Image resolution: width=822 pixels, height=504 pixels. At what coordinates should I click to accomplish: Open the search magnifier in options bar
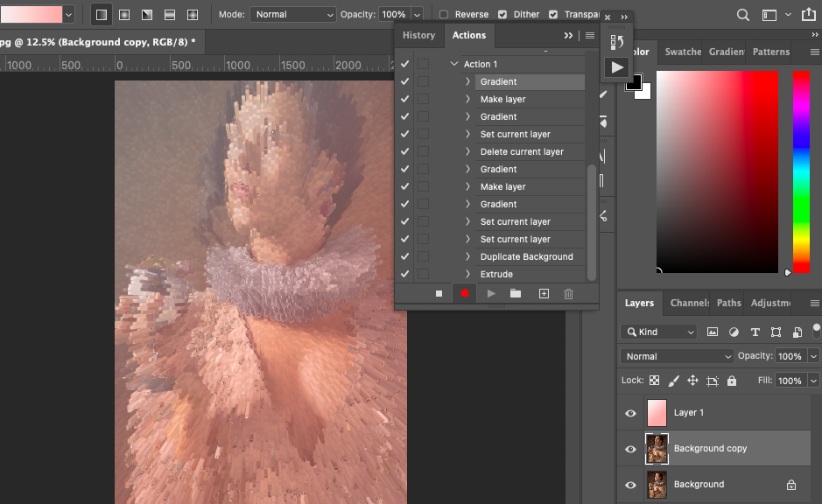click(742, 15)
